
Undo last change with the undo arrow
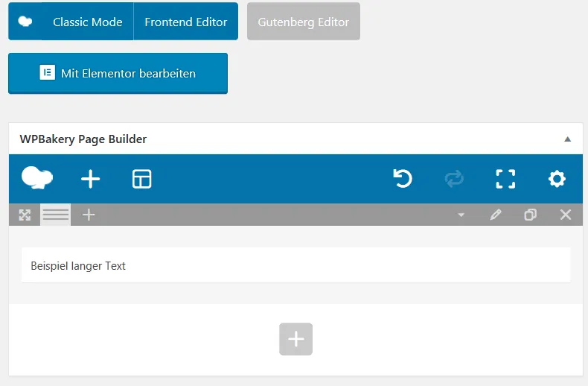click(403, 178)
